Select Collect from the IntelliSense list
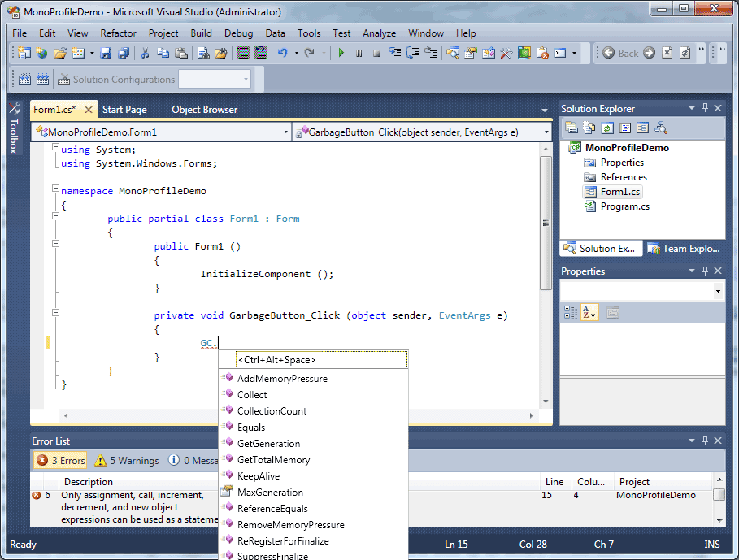The width and height of the screenshot is (739, 560). pos(252,395)
